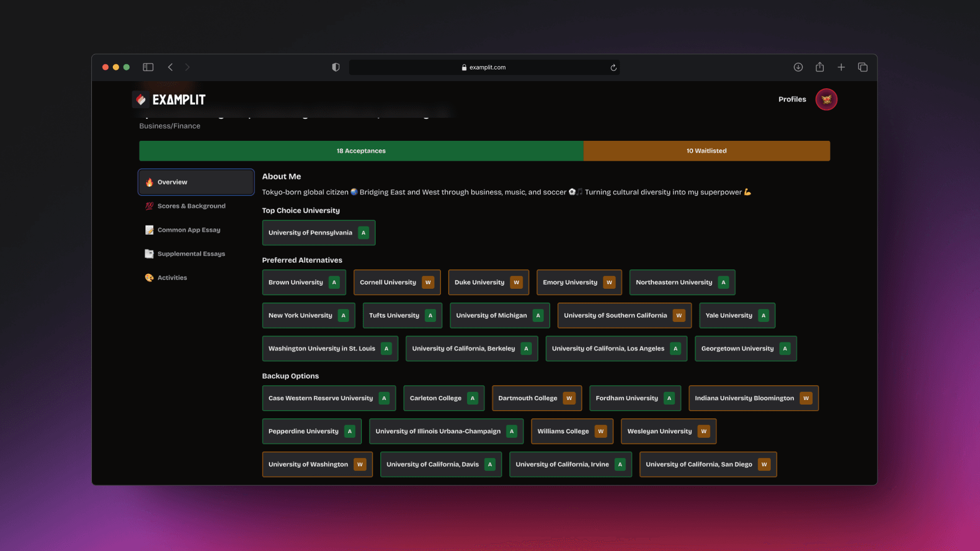Click the Cornell University waitlist card
This screenshot has height=551, width=980.
pos(397,282)
